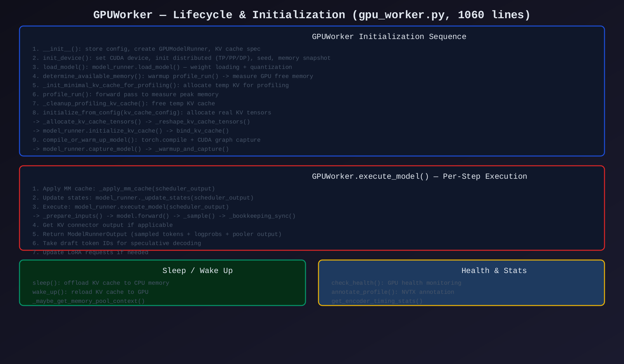This screenshot has width=624, height=364.
Task: Select the Apply MM cache step
Action: point(123,189)
